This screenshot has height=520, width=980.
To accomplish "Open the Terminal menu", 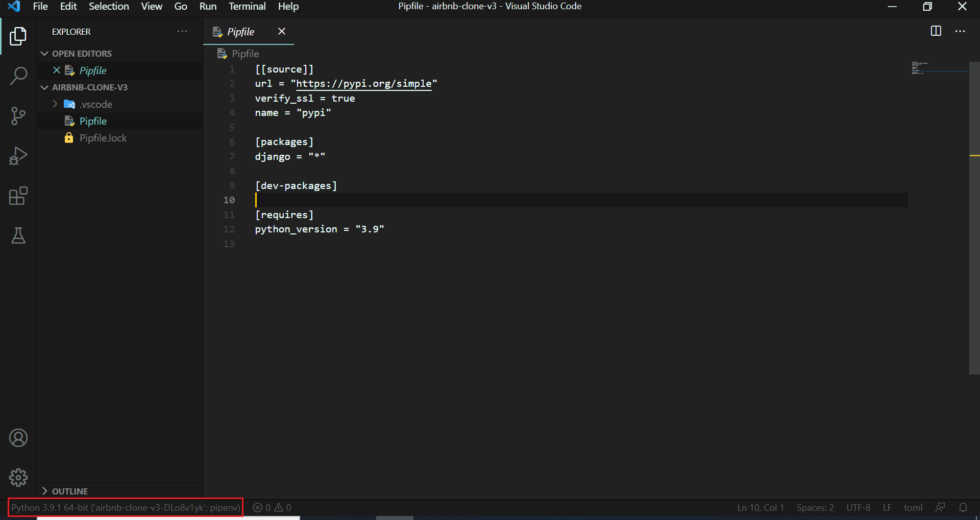I will [x=247, y=6].
